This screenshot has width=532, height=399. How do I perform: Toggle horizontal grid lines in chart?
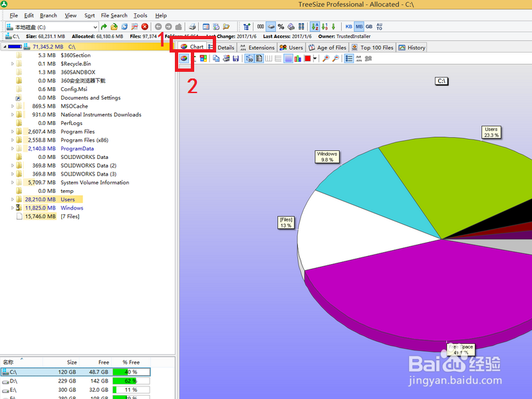(x=278, y=59)
